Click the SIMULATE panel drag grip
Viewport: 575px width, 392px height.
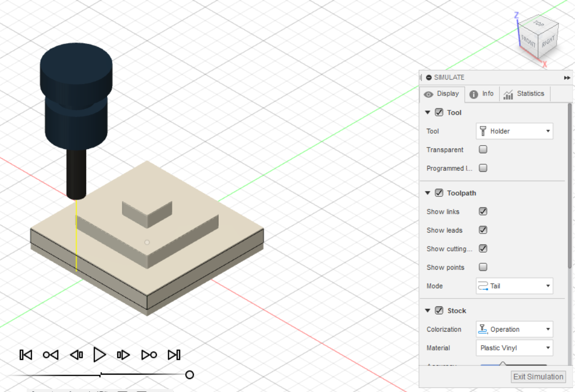[421, 77]
